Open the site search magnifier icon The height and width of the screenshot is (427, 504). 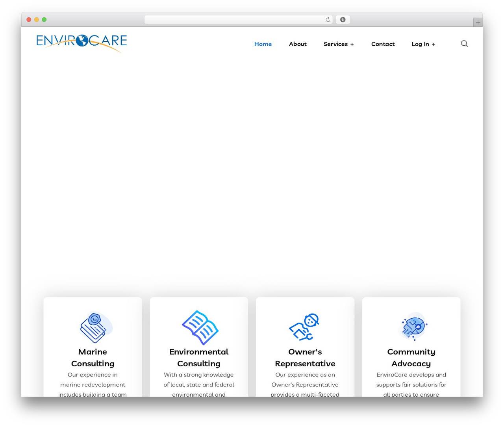[465, 44]
